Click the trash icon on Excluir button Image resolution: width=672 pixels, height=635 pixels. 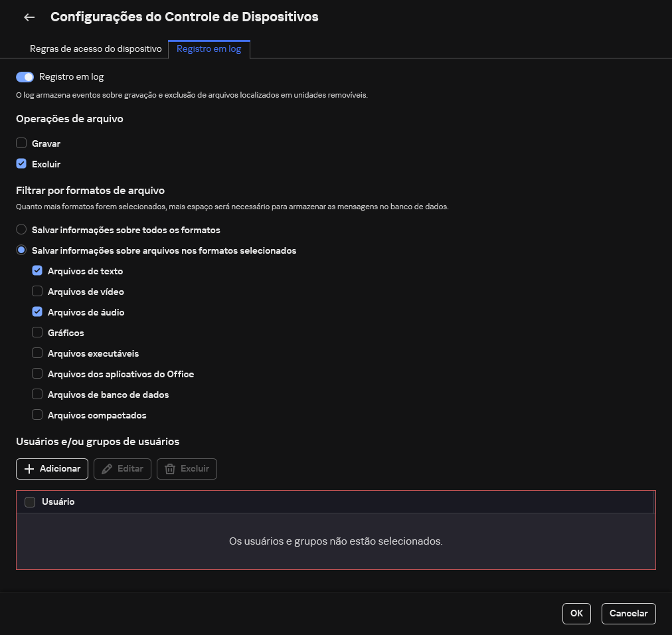point(170,469)
